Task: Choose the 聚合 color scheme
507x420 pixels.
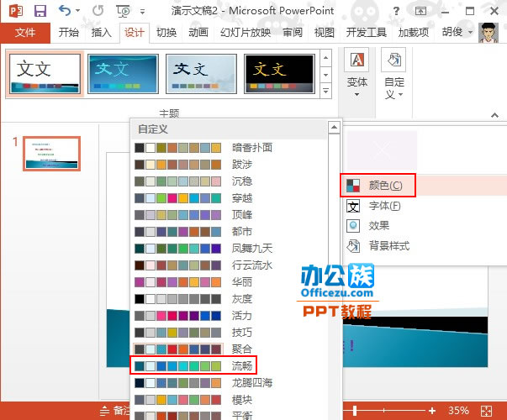Action: (229, 349)
